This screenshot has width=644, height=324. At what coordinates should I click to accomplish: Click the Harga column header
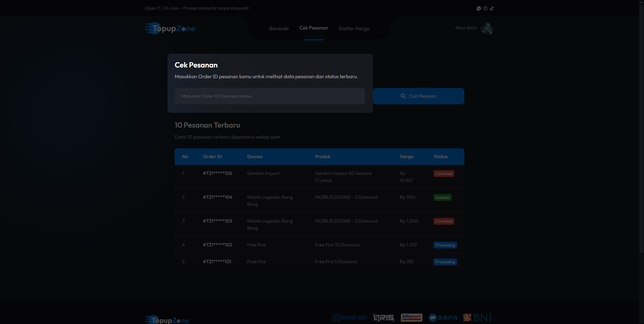(407, 157)
